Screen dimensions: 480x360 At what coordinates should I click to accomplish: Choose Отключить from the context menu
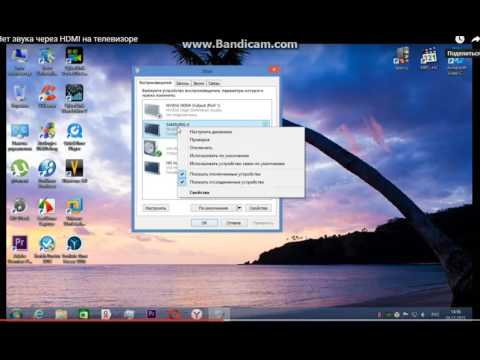[x=201, y=148]
